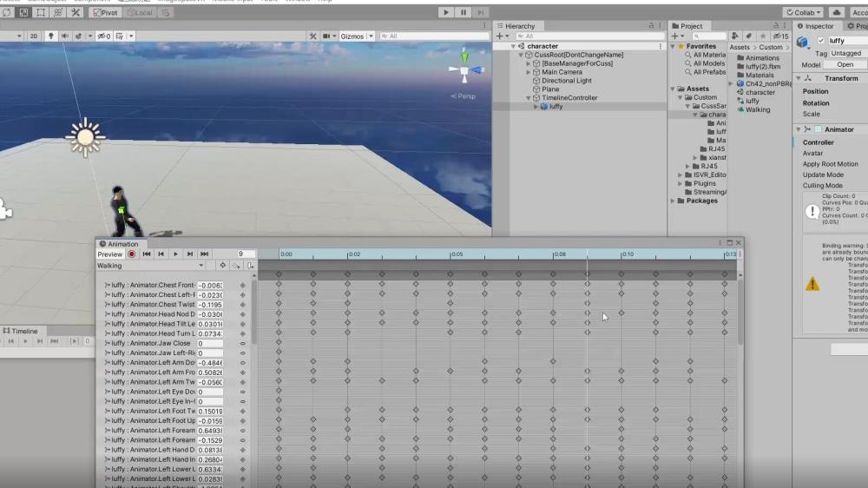
Task: Open grid settings dropdown arrow
Action: coord(131,36)
